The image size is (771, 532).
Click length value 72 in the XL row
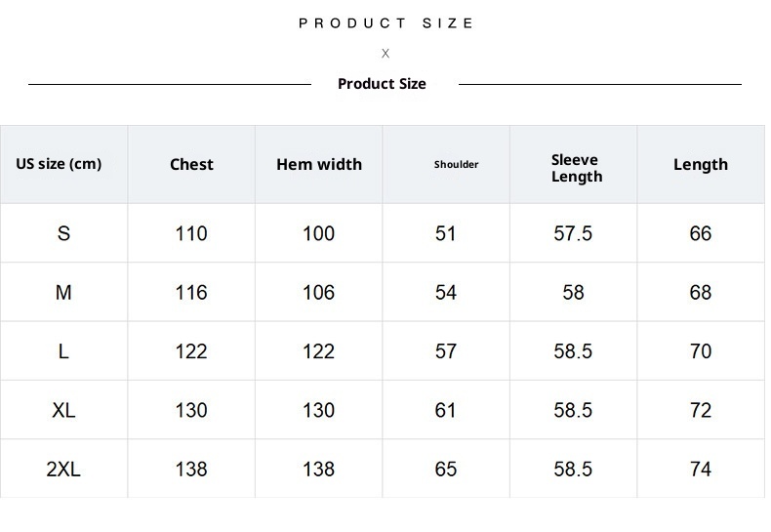click(701, 411)
